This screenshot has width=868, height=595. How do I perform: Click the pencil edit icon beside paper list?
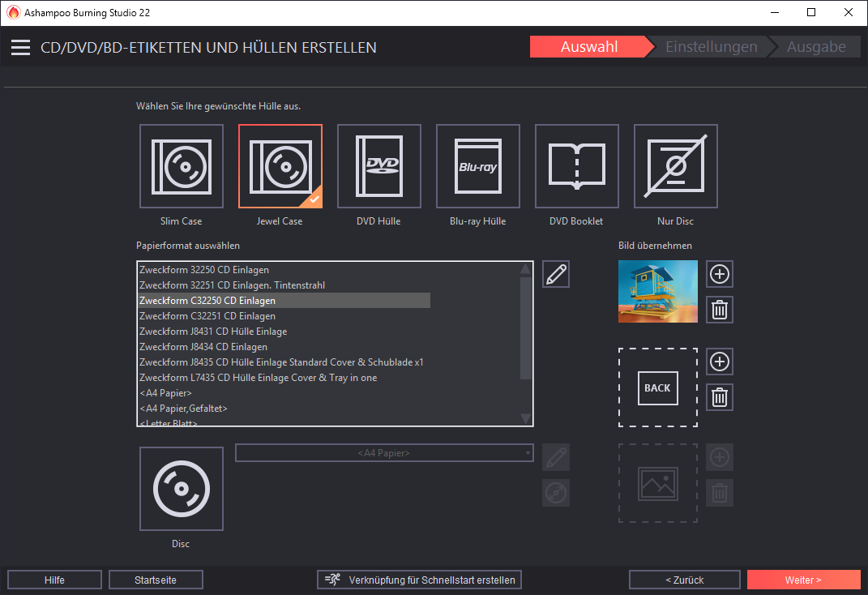[556, 274]
